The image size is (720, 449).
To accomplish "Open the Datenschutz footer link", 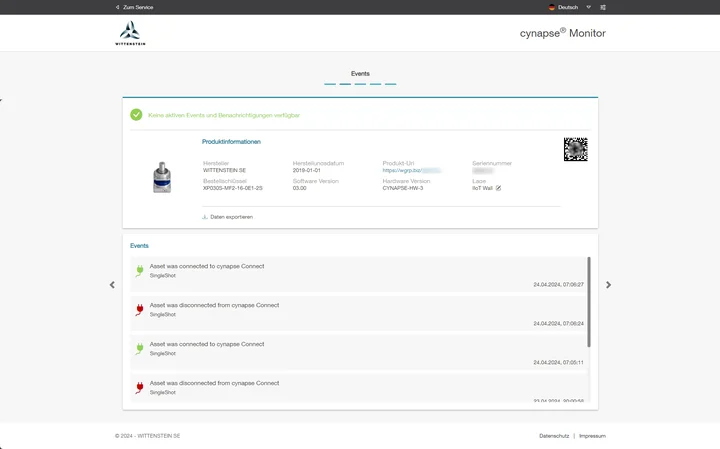I will (x=554, y=436).
